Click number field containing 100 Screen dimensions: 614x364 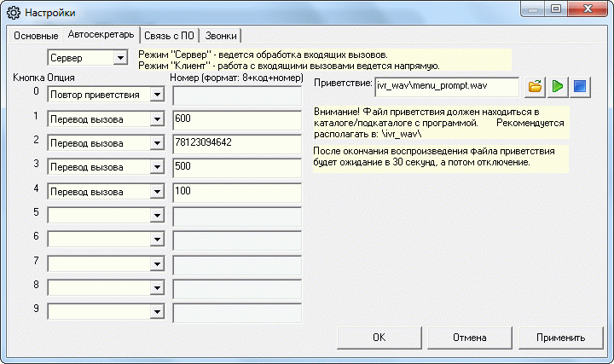click(x=237, y=193)
